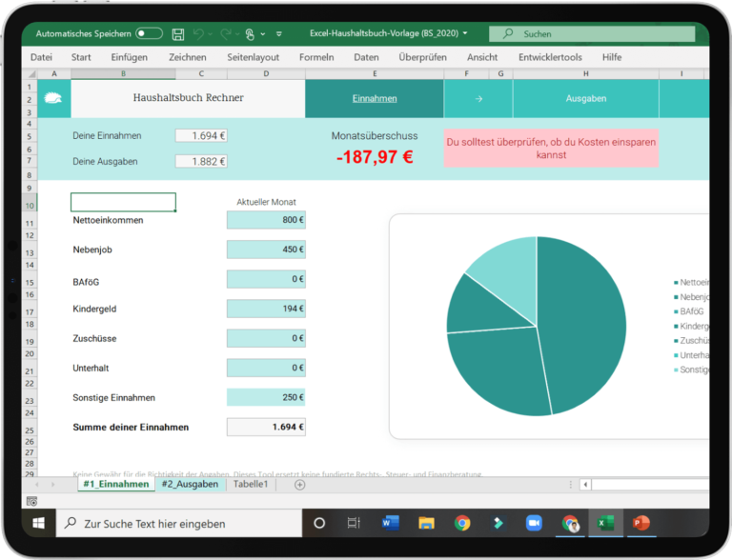Expand the file name dropdown in the title bar
732x560 pixels.
(x=465, y=33)
